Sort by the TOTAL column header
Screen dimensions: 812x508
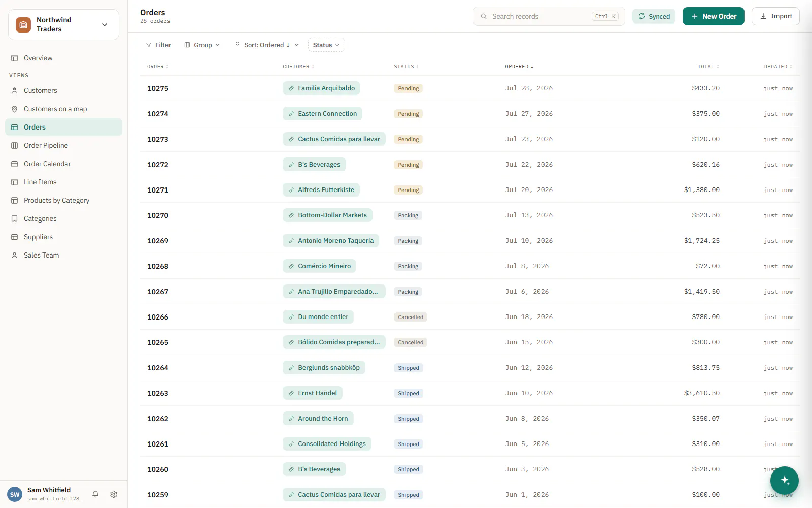coord(708,67)
